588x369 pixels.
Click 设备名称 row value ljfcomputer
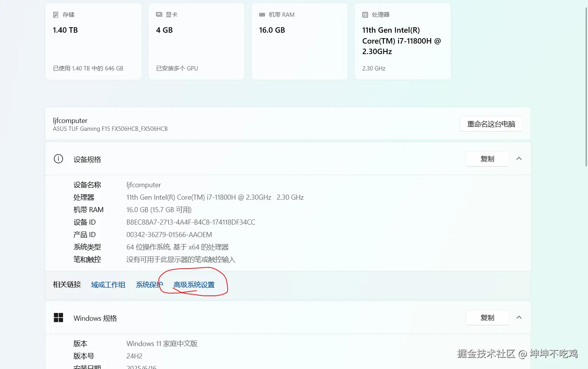coord(144,185)
